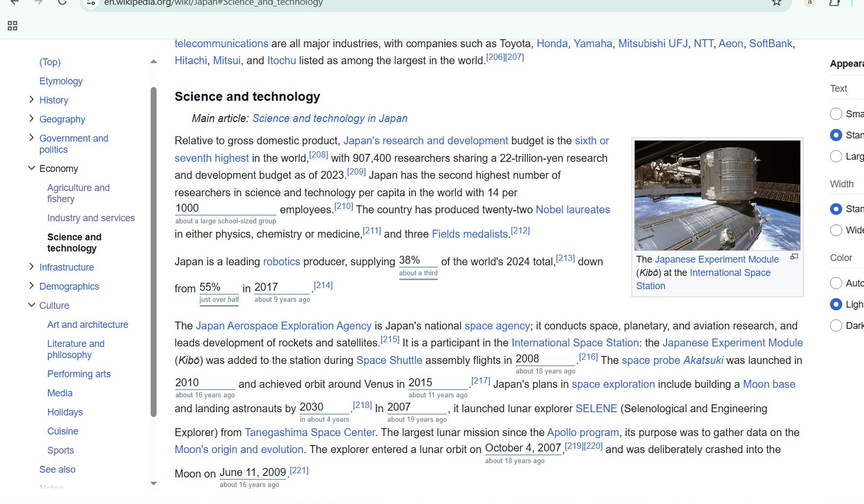Bookmark this page with the star icon
Image resolution: width=864 pixels, height=504 pixels.
pos(776,2)
